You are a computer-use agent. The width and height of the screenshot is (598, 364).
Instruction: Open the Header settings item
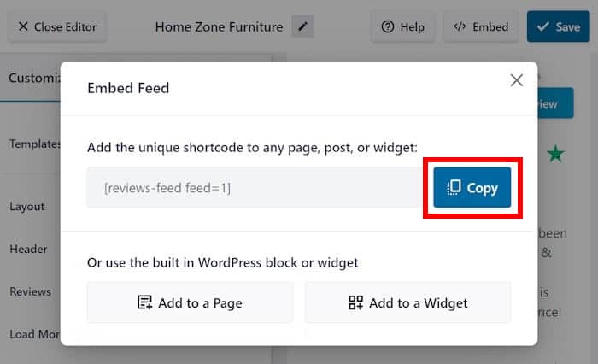[28, 249]
